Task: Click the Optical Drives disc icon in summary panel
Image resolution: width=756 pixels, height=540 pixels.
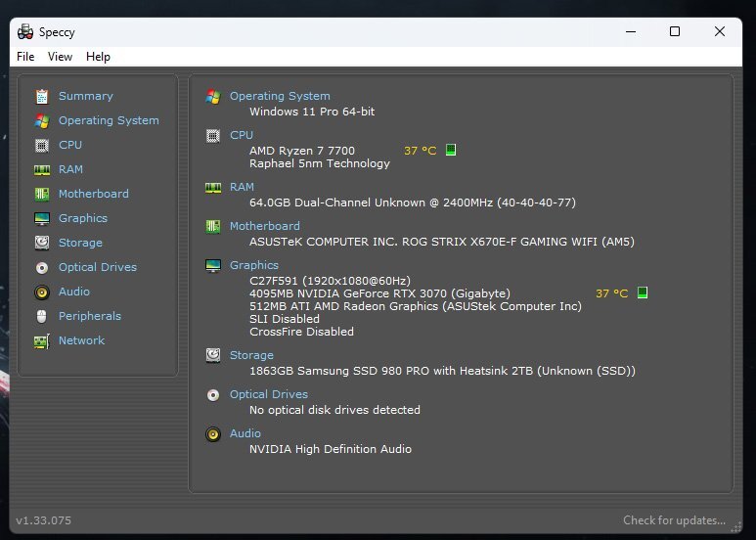Action: click(213, 395)
